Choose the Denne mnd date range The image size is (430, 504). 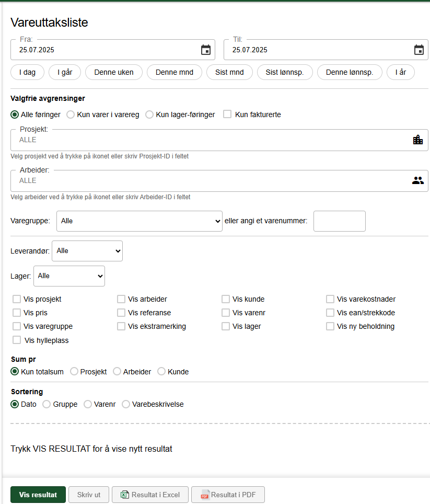pyautogui.click(x=175, y=72)
